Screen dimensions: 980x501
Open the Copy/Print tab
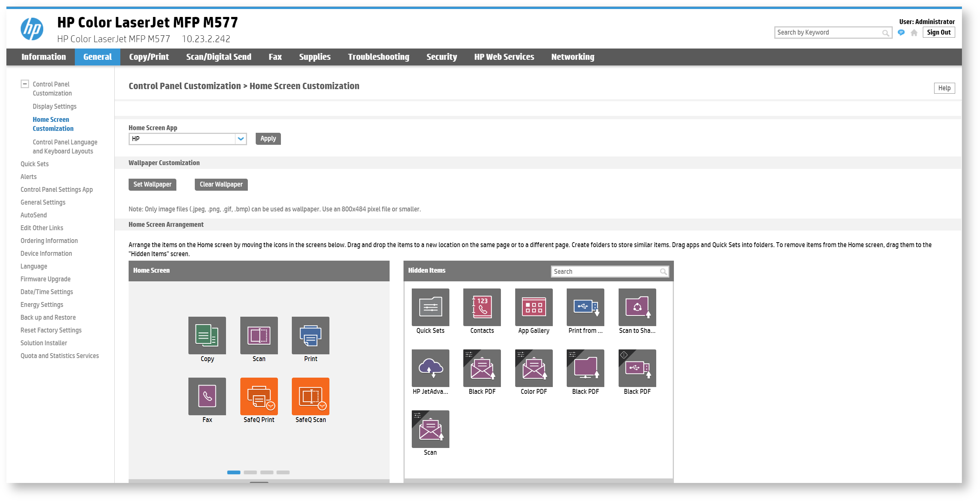[x=149, y=57]
